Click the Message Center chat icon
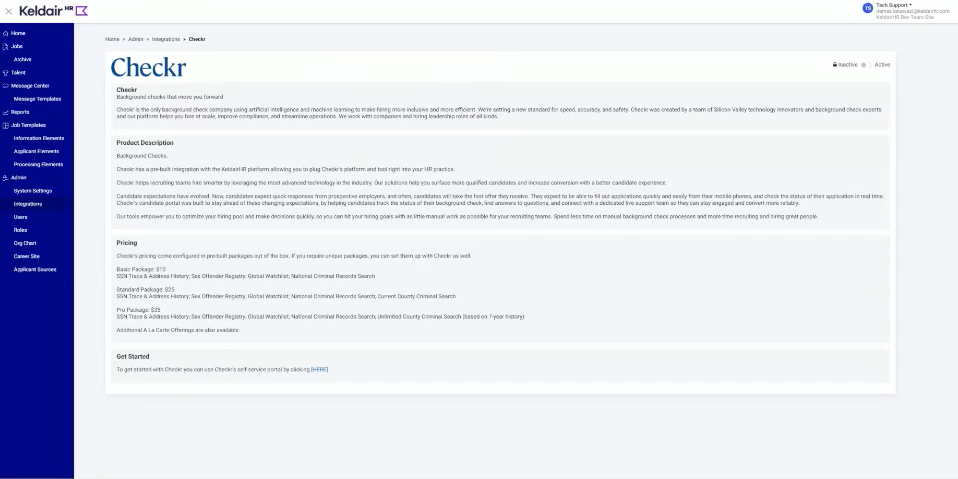 [5, 86]
